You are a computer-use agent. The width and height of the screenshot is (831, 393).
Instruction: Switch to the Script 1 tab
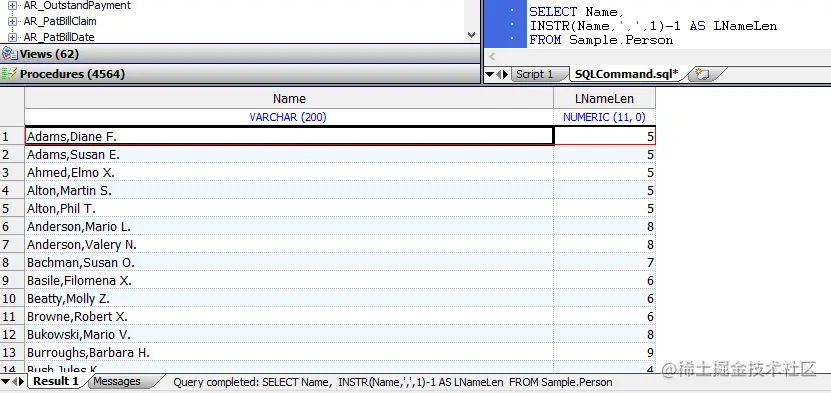pos(534,75)
